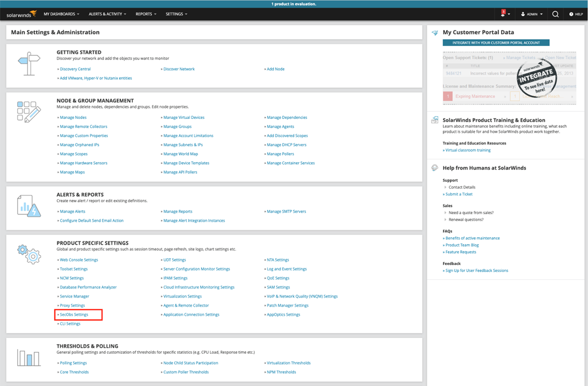This screenshot has width=588, height=386.
Task: Open Web Console Settings
Action: click(79, 260)
